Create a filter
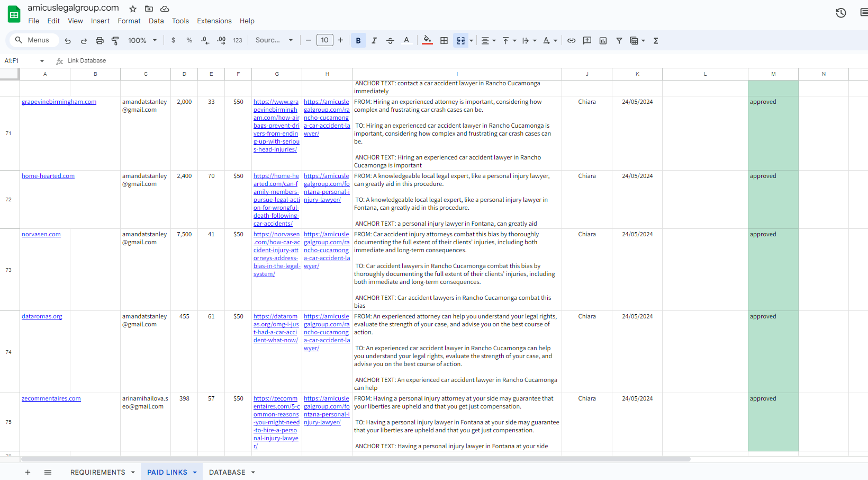Viewport: 868px width, 480px height. (x=619, y=41)
